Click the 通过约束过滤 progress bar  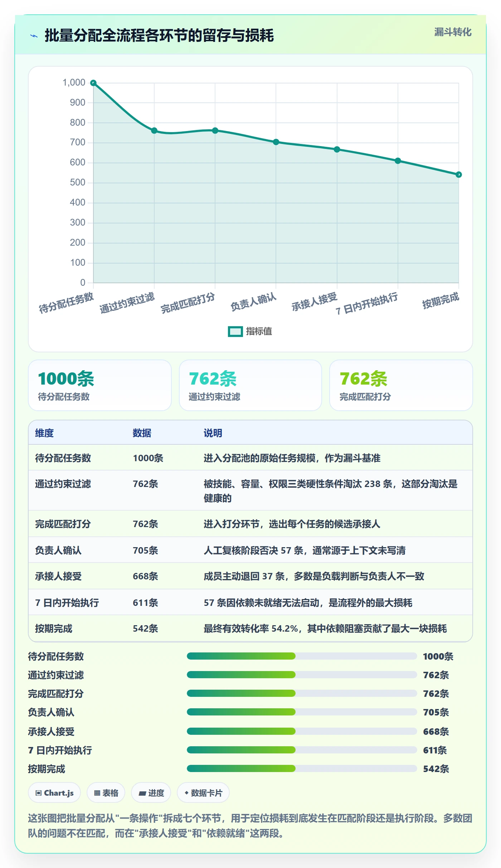[x=302, y=675]
